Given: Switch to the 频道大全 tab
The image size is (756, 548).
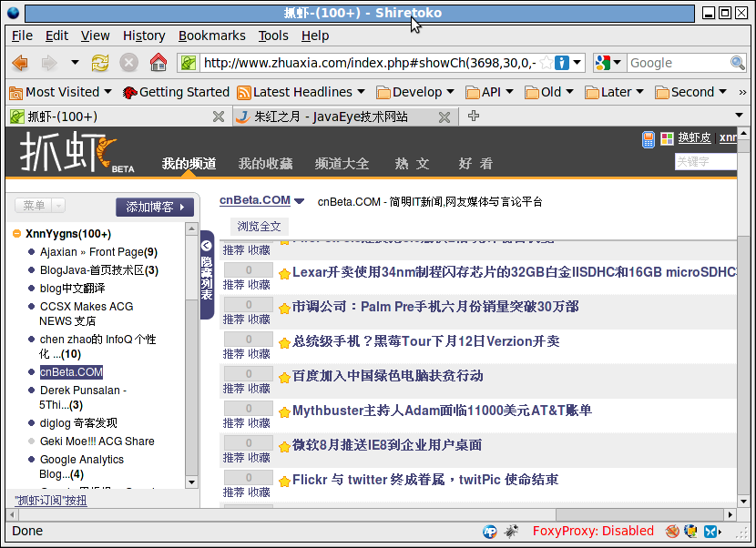Looking at the screenshot, I should (342, 164).
